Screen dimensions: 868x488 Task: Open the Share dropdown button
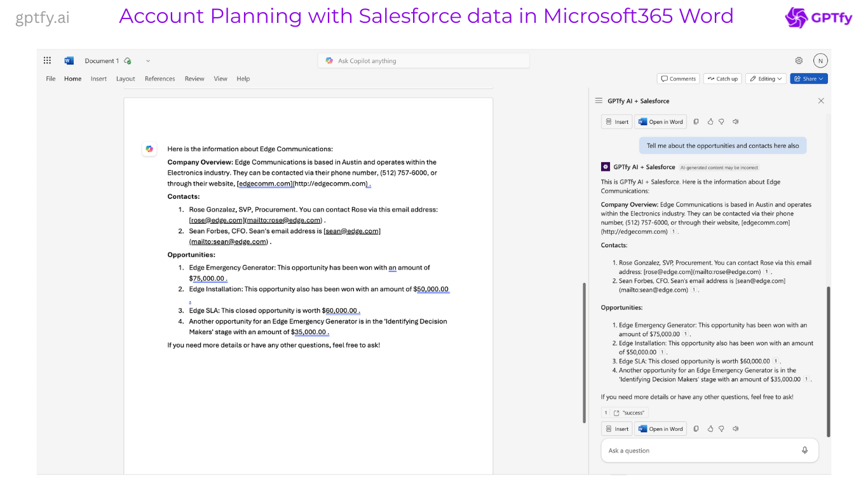(x=809, y=79)
